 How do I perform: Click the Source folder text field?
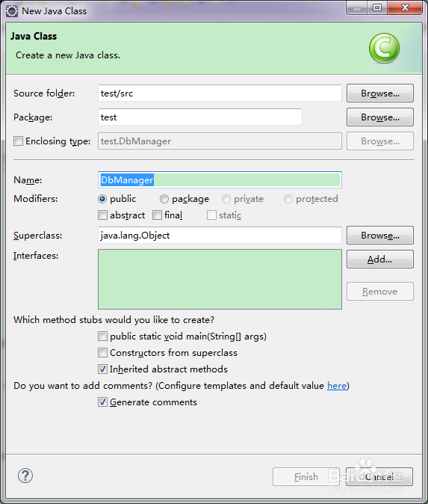[x=220, y=93]
